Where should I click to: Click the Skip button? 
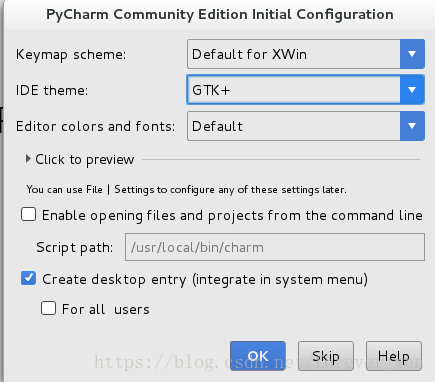tap(326, 356)
